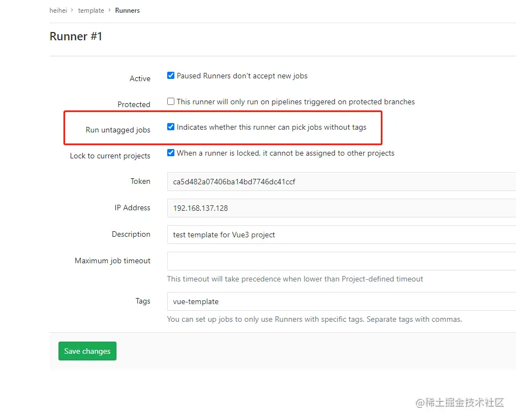Image resolution: width=516 pixels, height=420 pixels.
Task: Click the IP Address field
Action: tap(342, 208)
